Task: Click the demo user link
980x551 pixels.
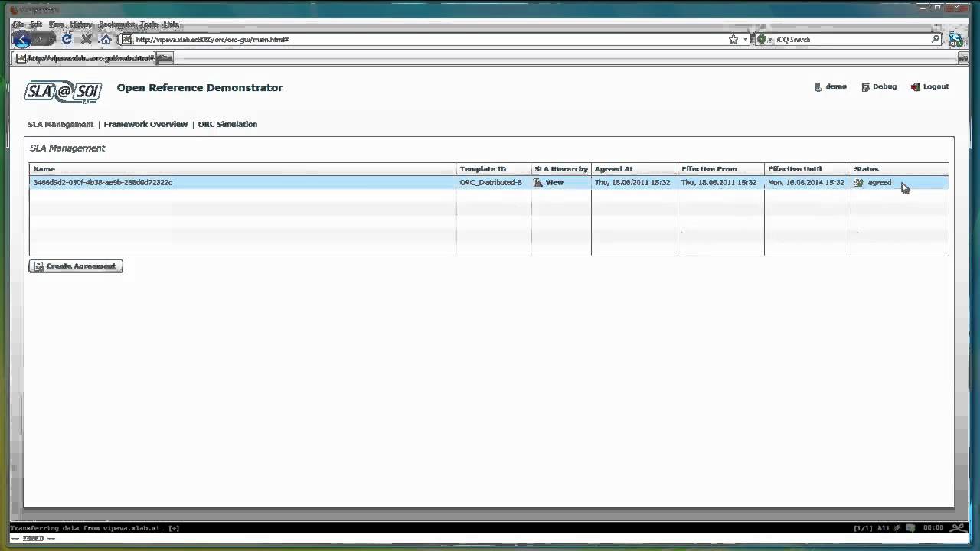Action: [x=836, y=86]
